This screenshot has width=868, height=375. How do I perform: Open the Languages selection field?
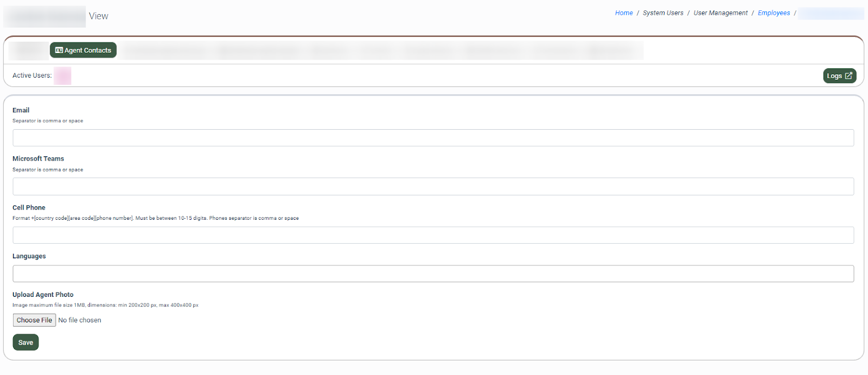pyautogui.click(x=433, y=274)
